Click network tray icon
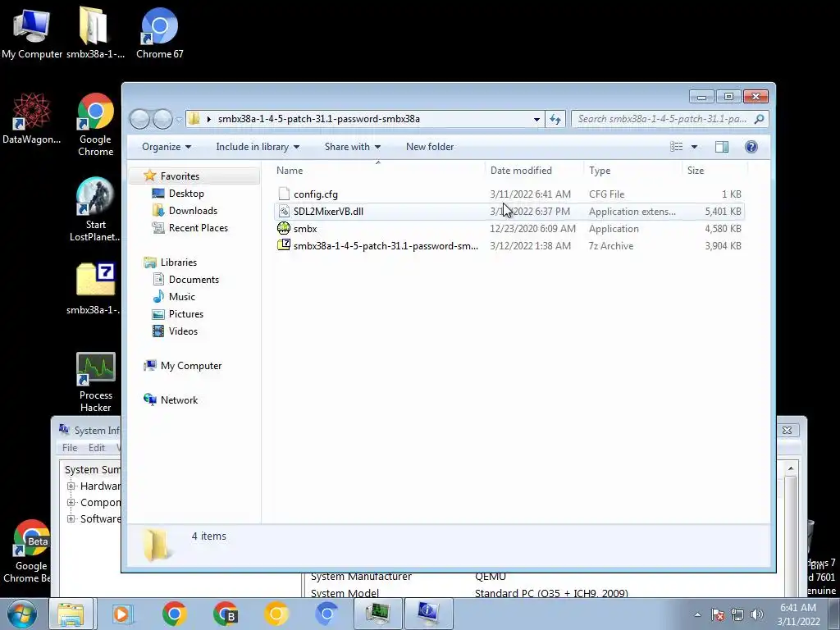This screenshot has height=630, width=840. tap(737, 614)
